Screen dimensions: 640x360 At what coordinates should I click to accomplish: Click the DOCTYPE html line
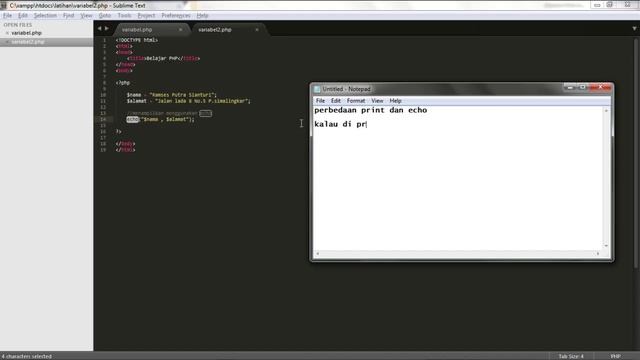pyautogui.click(x=137, y=40)
